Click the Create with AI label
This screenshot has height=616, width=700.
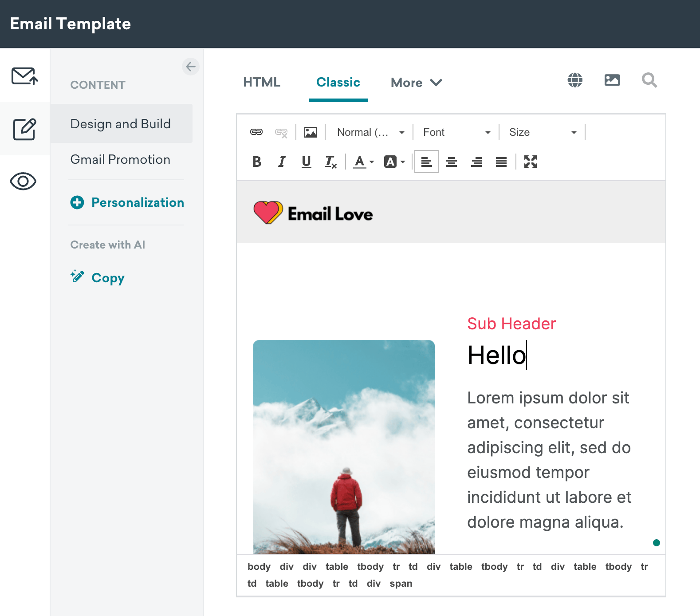[x=108, y=245]
